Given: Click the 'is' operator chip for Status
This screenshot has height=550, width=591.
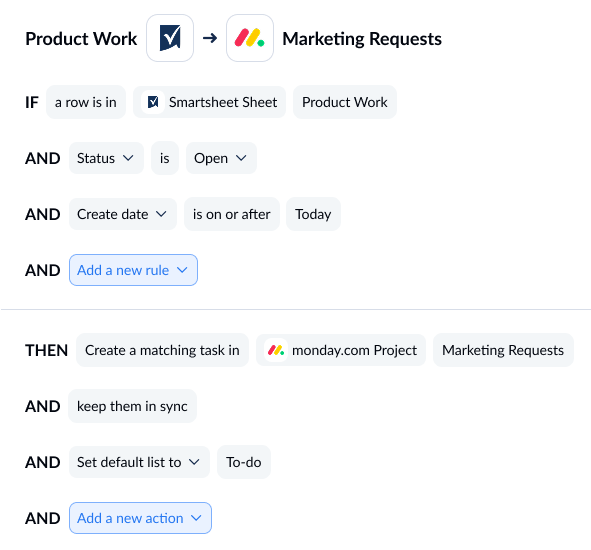Looking at the screenshot, I should [165, 158].
